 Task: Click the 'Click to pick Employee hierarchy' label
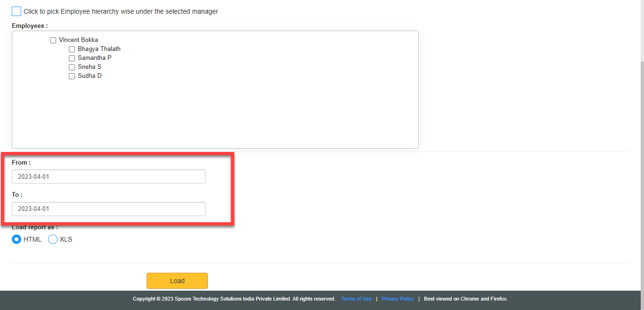click(121, 11)
